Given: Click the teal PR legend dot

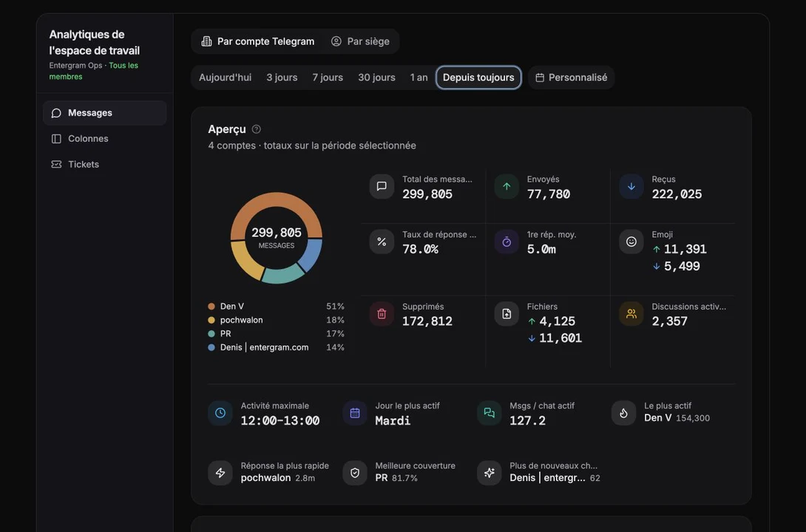Looking at the screenshot, I should (211, 334).
